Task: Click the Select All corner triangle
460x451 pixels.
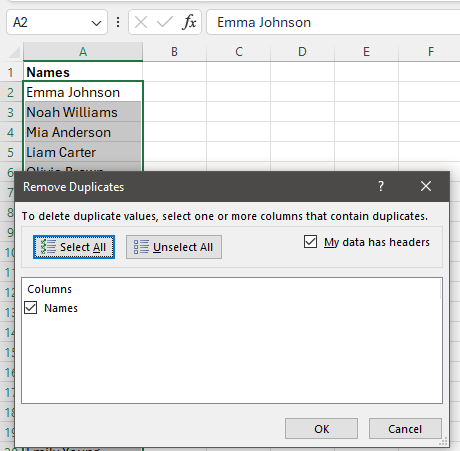Action: click(x=14, y=52)
